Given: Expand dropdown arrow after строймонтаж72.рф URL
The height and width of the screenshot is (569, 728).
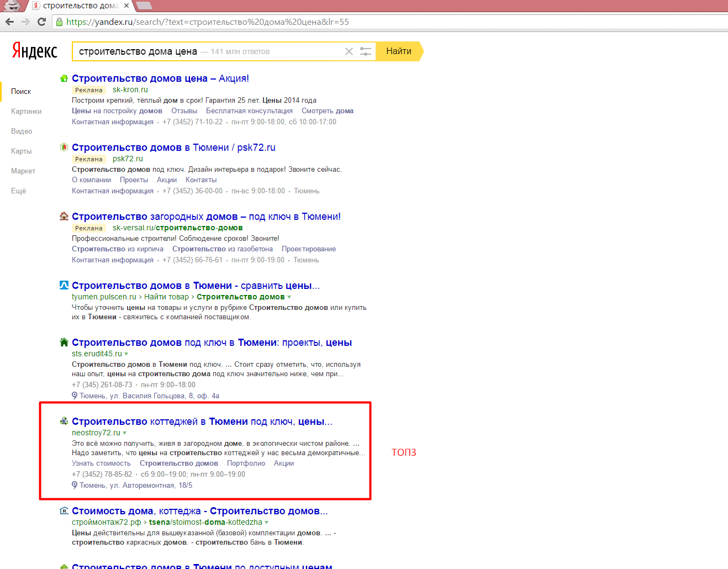Looking at the screenshot, I should (267, 523).
